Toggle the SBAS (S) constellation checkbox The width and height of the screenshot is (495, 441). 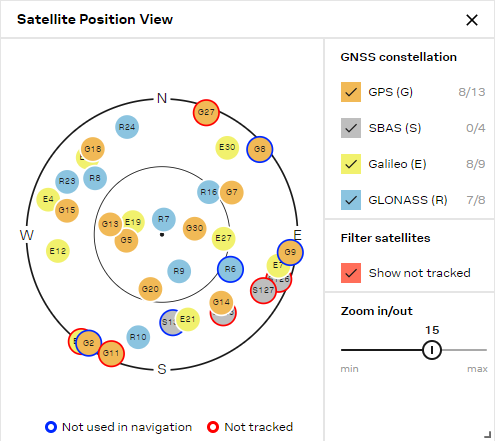tap(351, 128)
